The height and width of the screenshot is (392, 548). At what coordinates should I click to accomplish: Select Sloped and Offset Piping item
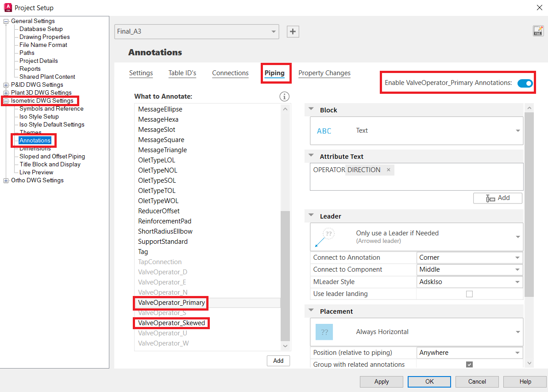[x=52, y=157]
